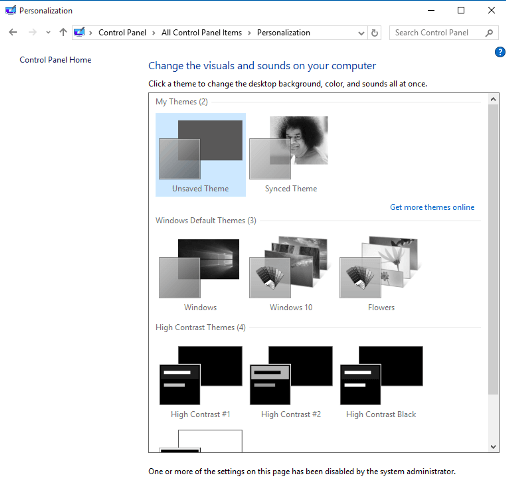Image resolution: width=506 pixels, height=480 pixels.
Task: Expand chevron after Control Panel breadcrumb
Action: 154,33
